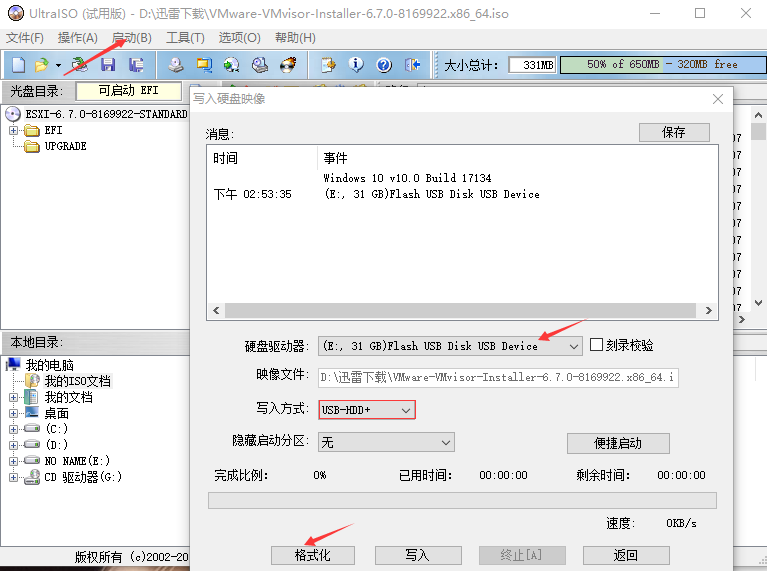Viewport: 767px width, 571px height.
Task: Click the Burn CD/DVD image icon
Action: [x=288, y=65]
